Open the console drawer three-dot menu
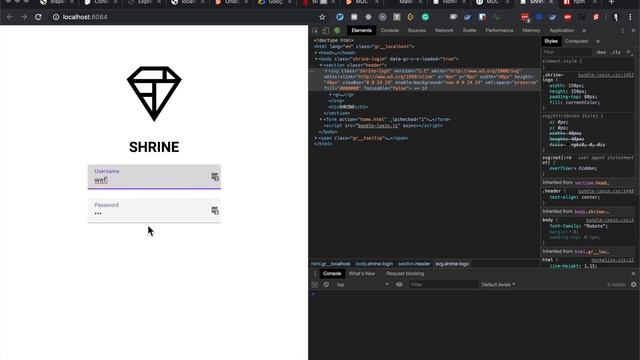Viewport: 640px width, 360px height. 315,273
